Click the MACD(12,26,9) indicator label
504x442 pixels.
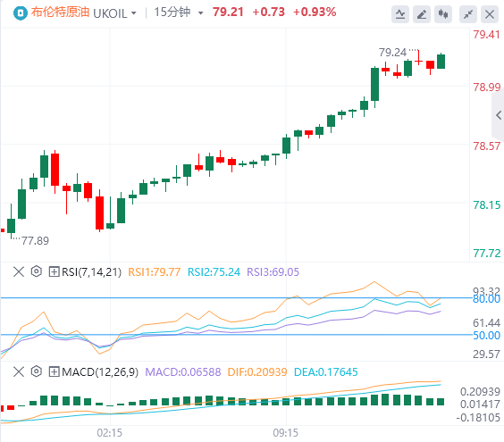(100, 372)
